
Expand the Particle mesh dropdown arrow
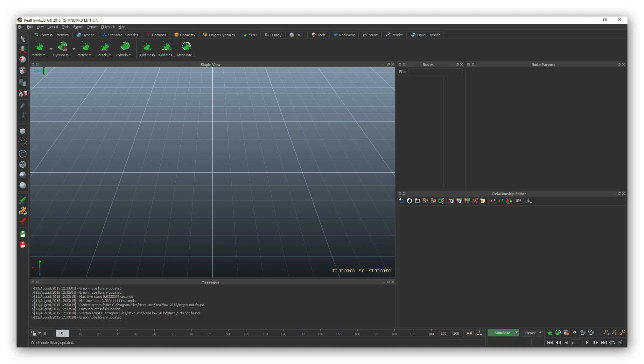[51, 49]
